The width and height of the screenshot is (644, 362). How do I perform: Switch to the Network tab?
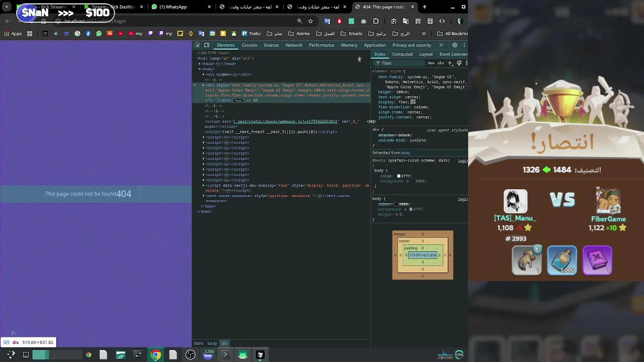[x=294, y=45]
